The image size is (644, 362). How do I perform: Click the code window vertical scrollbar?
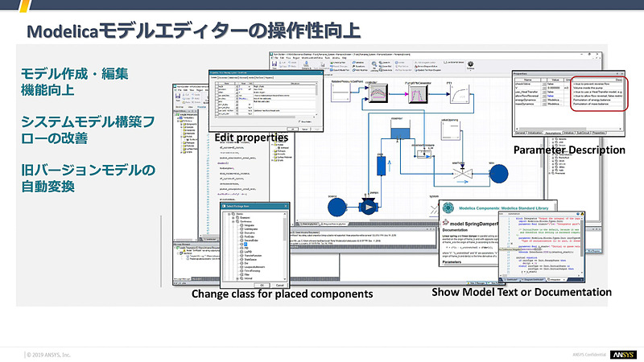click(x=582, y=245)
